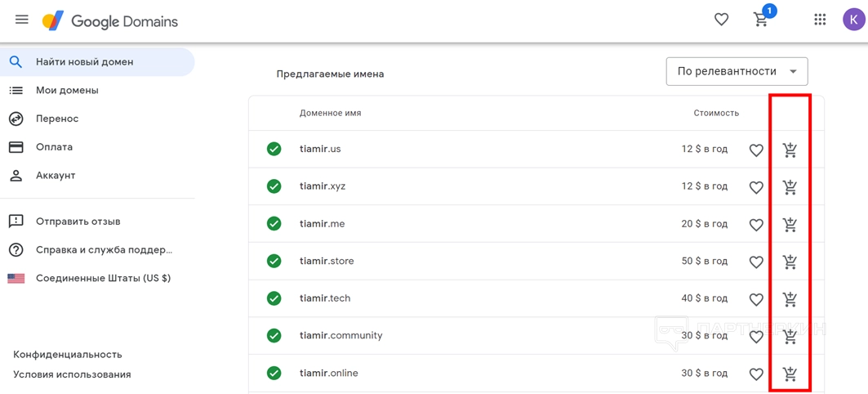Open Условия использования link

[x=72, y=374]
